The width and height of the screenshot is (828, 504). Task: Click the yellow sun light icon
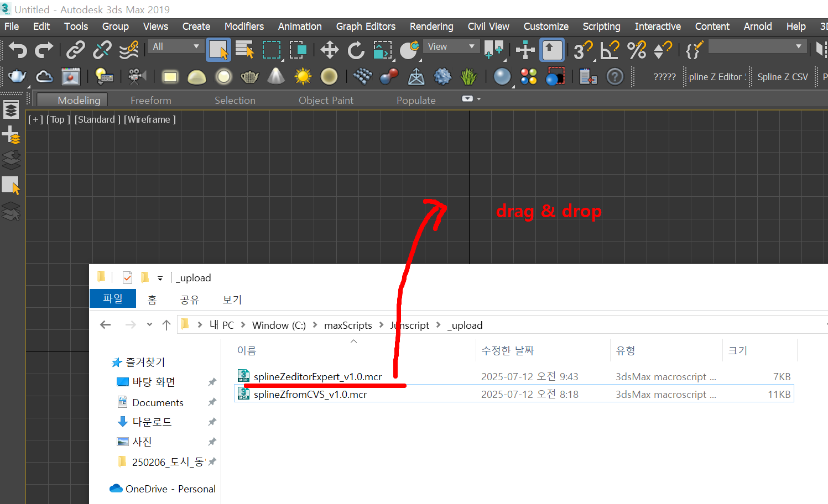[x=303, y=76]
